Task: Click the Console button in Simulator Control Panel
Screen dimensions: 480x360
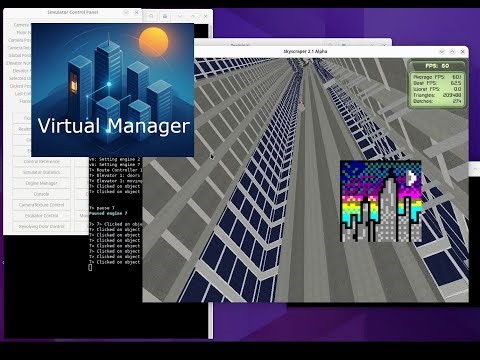Action: [41, 194]
